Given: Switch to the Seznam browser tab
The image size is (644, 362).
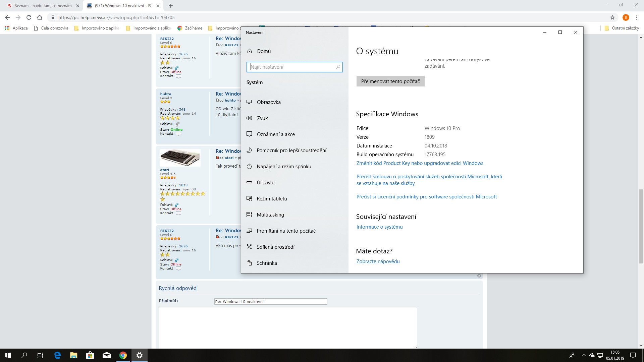Looking at the screenshot, I should pos(43,6).
